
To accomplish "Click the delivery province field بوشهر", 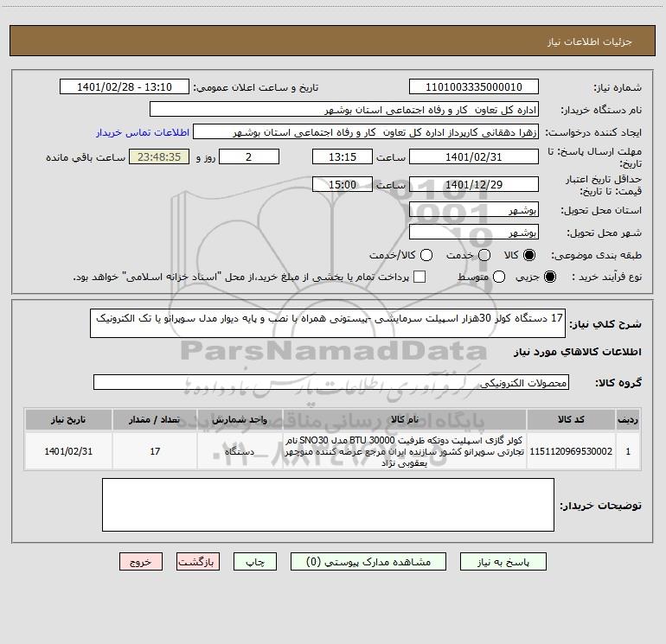I will coord(474,209).
